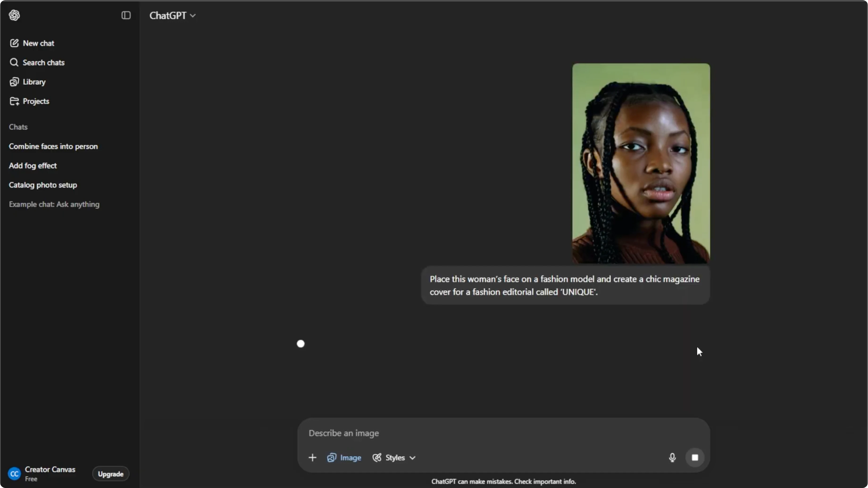
Task: Click the user message about 'UNIQUE' magazine cover
Action: coord(565,285)
